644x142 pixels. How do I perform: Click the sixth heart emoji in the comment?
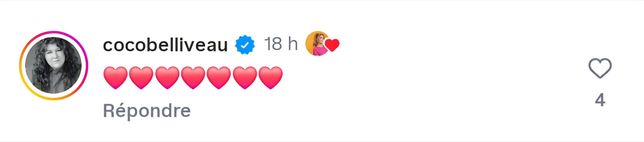[x=245, y=78]
